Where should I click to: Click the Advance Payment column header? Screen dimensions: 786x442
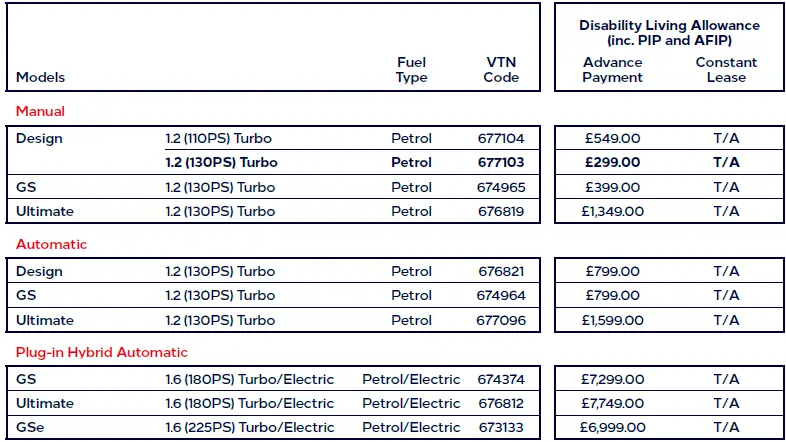pos(612,70)
